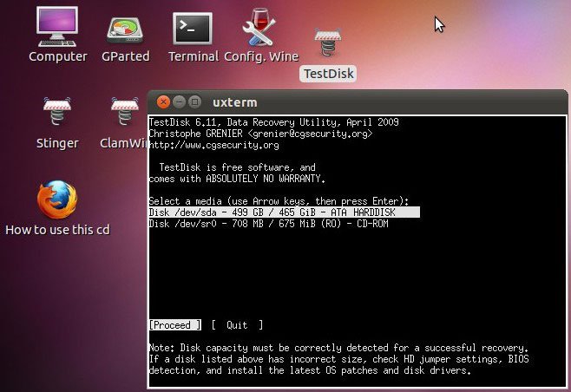
Task: Minimize the uxterm window
Action: (179, 102)
